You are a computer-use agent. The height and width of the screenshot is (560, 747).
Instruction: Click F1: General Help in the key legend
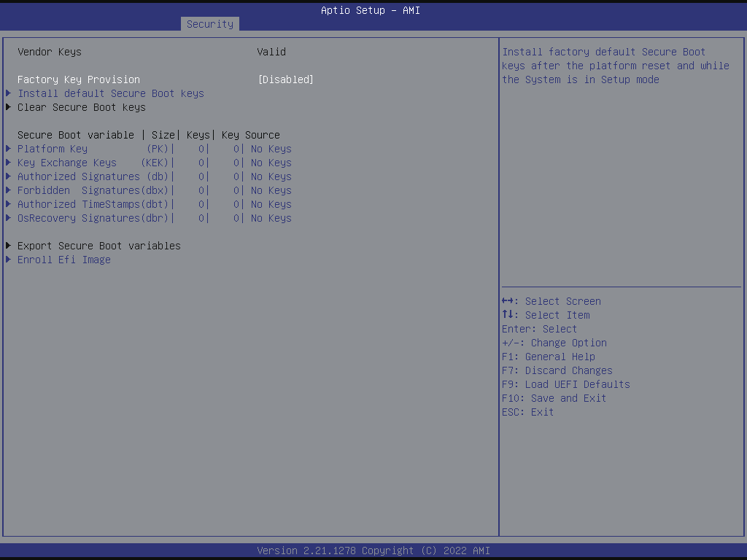549,357
